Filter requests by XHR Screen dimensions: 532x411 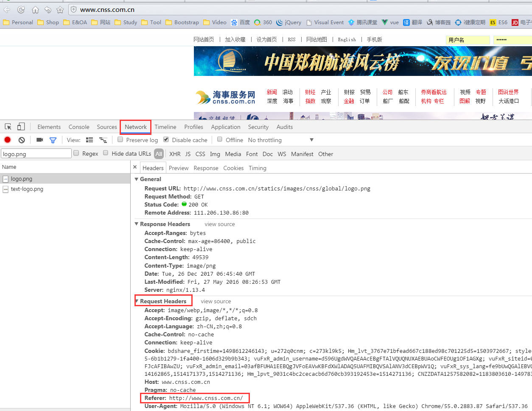click(x=175, y=154)
